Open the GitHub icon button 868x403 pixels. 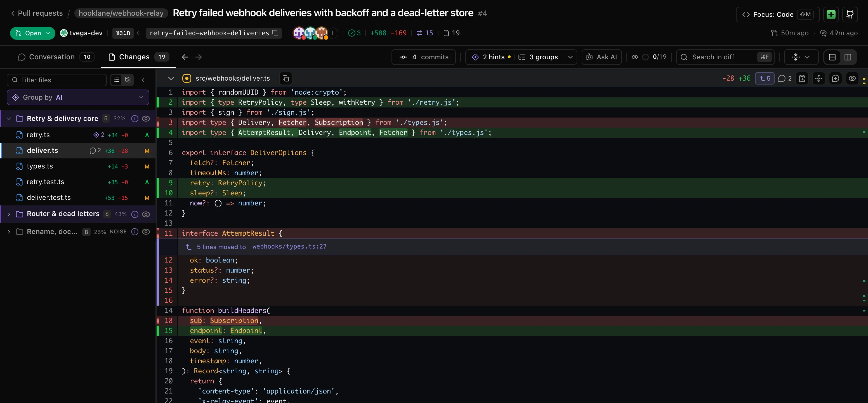[850, 14]
